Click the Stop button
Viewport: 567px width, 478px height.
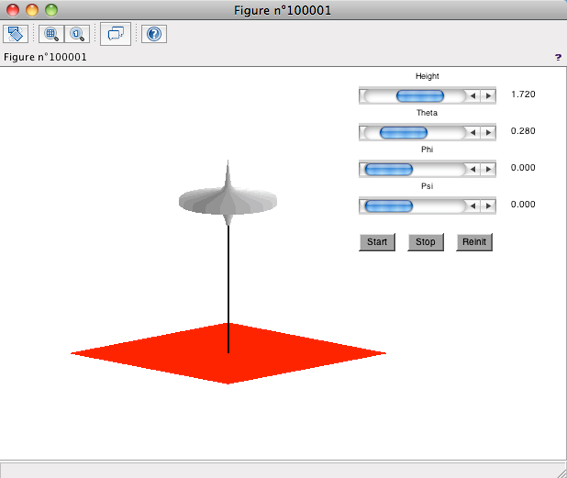(x=425, y=242)
